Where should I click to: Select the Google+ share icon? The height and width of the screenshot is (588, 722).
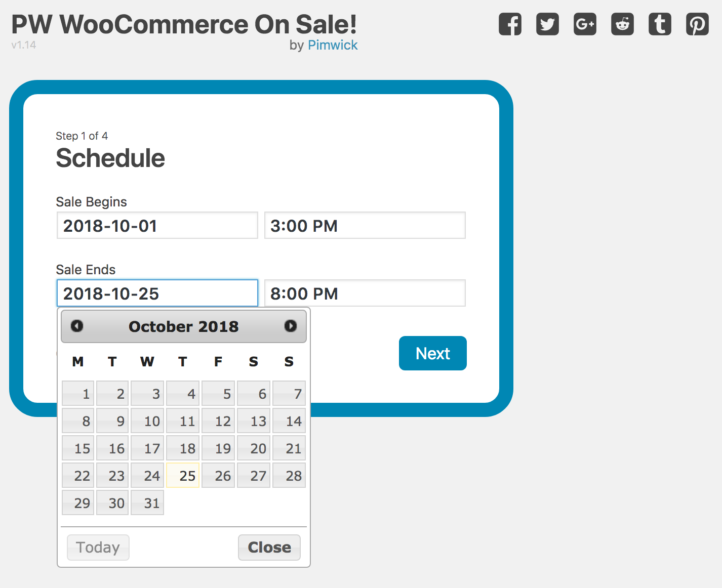tap(585, 24)
